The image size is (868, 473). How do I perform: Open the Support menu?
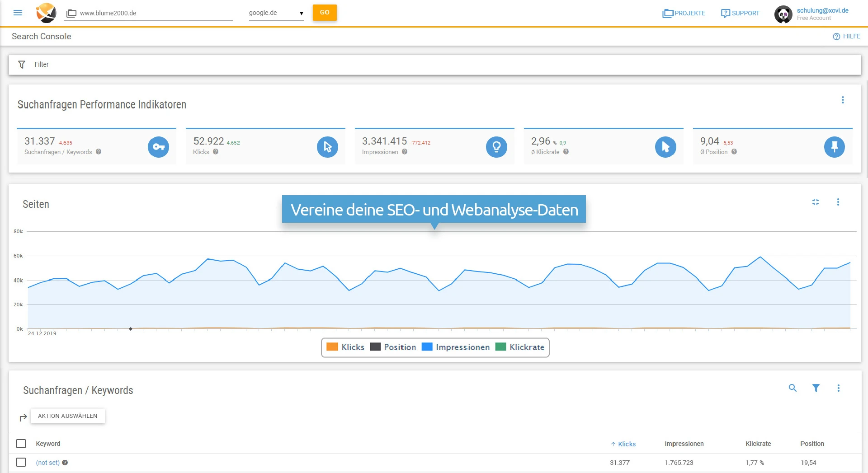click(x=740, y=13)
